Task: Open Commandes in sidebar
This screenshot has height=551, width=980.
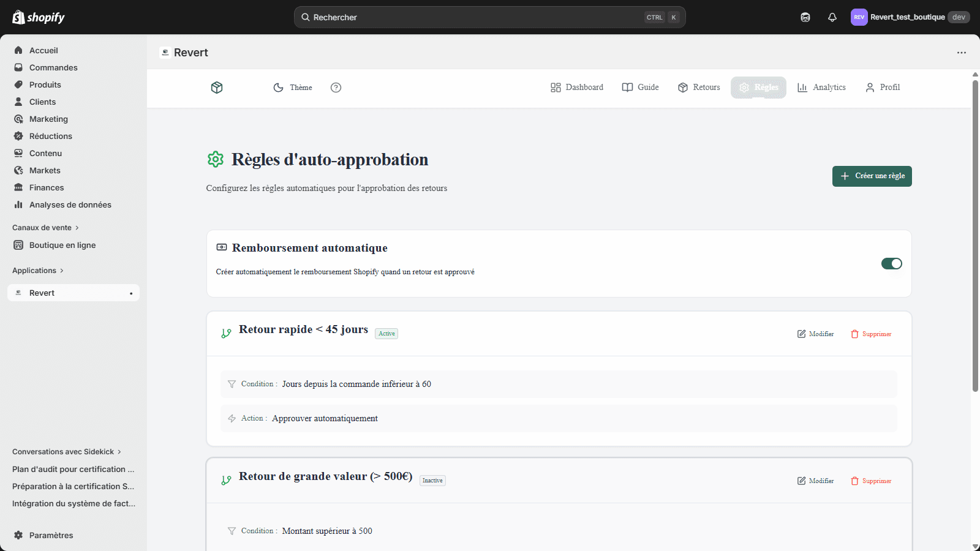Action: point(73,67)
